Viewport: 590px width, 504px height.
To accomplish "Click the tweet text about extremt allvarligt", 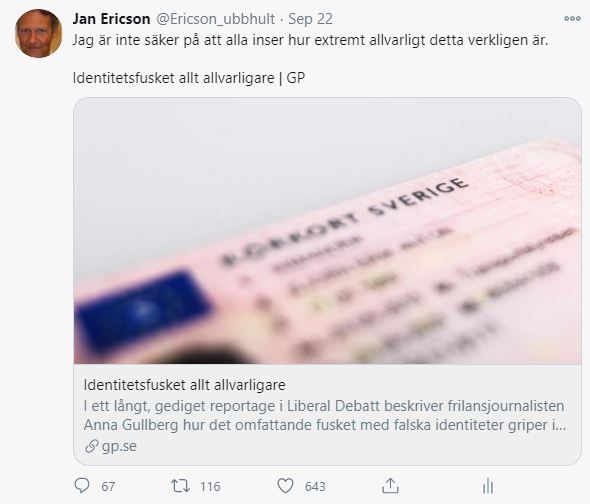I will coord(310,40).
